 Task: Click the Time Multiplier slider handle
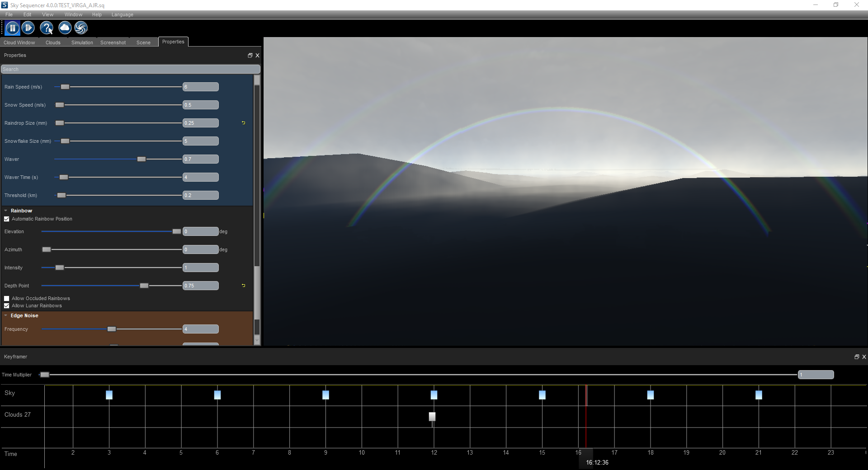pos(45,375)
